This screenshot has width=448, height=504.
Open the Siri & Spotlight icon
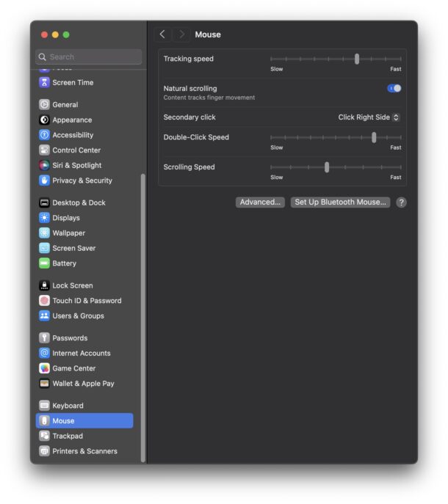(x=44, y=166)
